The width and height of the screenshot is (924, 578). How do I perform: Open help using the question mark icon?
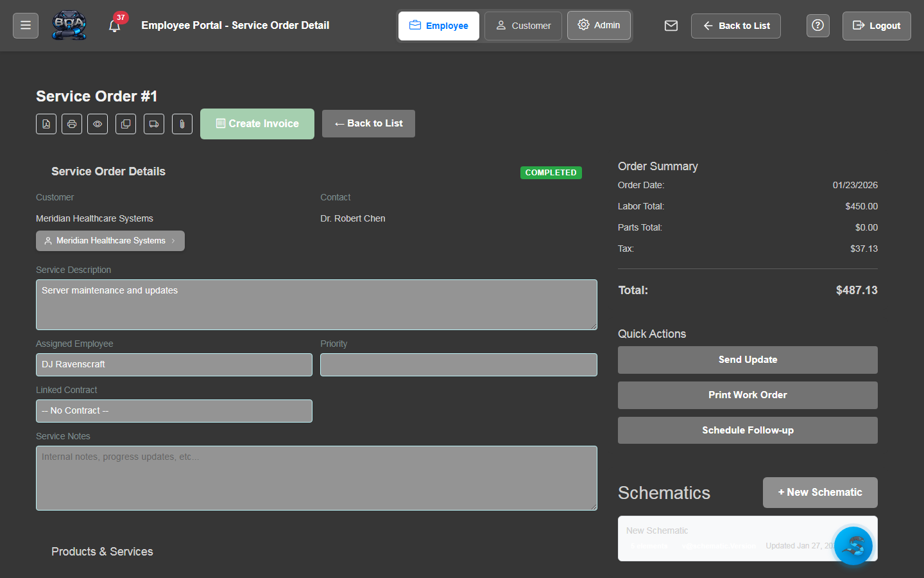point(817,25)
